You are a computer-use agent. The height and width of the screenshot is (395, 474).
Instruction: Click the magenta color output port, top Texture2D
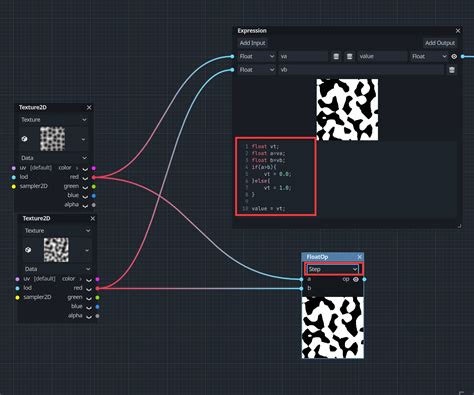pyautogui.click(x=94, y=168)
